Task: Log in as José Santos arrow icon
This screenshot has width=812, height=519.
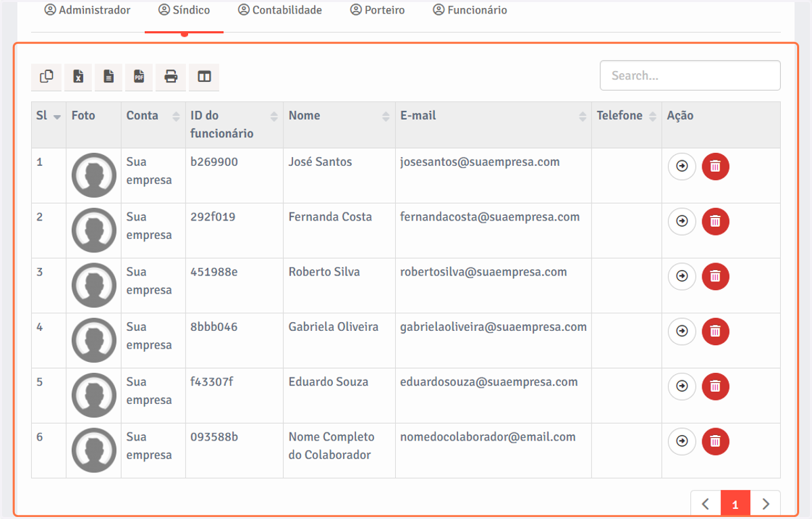Action: (x=682, y=166)
